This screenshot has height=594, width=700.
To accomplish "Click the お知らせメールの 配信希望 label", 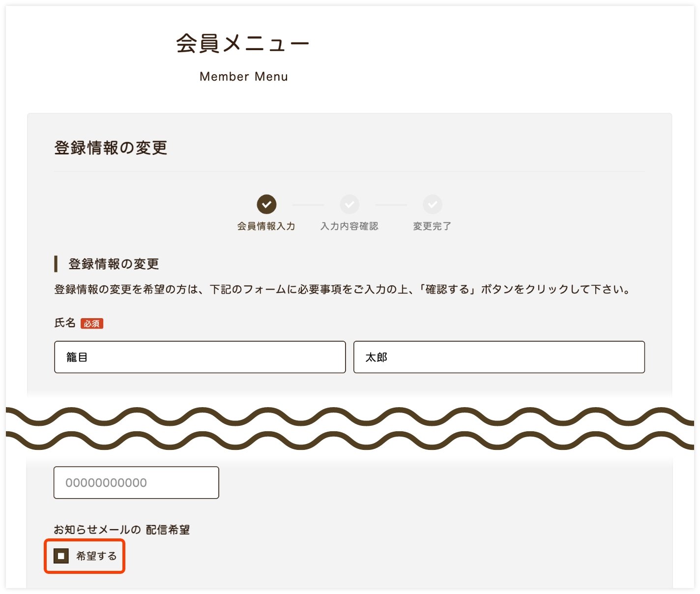I will pos(122,530).
